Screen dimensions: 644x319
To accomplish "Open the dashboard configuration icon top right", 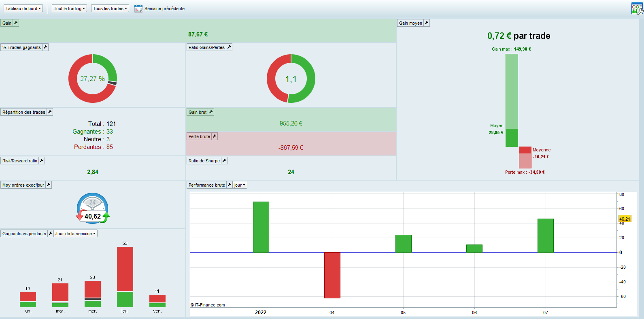I will (637, 9).
